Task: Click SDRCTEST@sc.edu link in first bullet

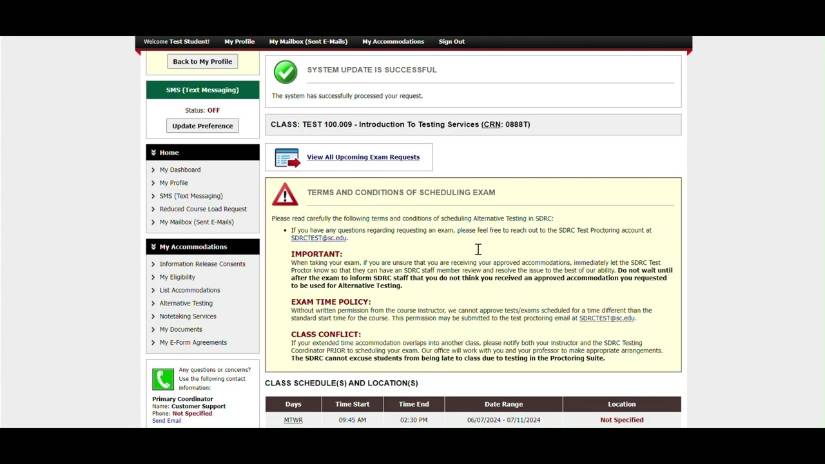Action: [x=319, y=238]
